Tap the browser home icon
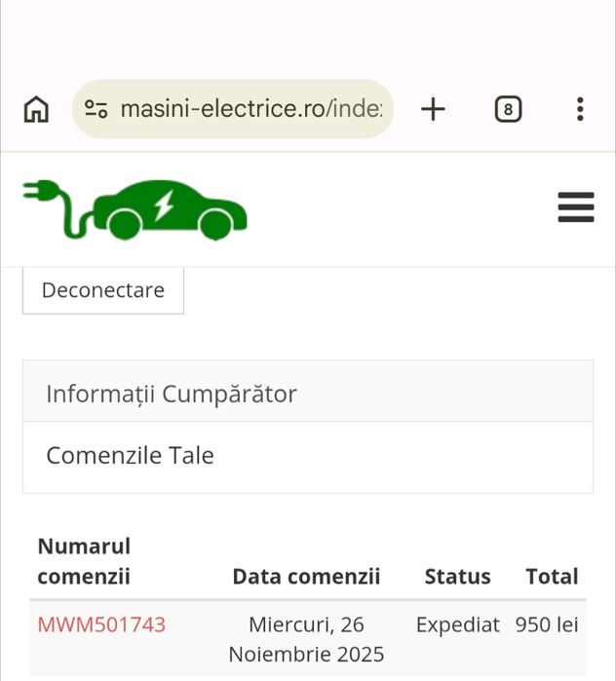616x681 pixels. point(36,109)
